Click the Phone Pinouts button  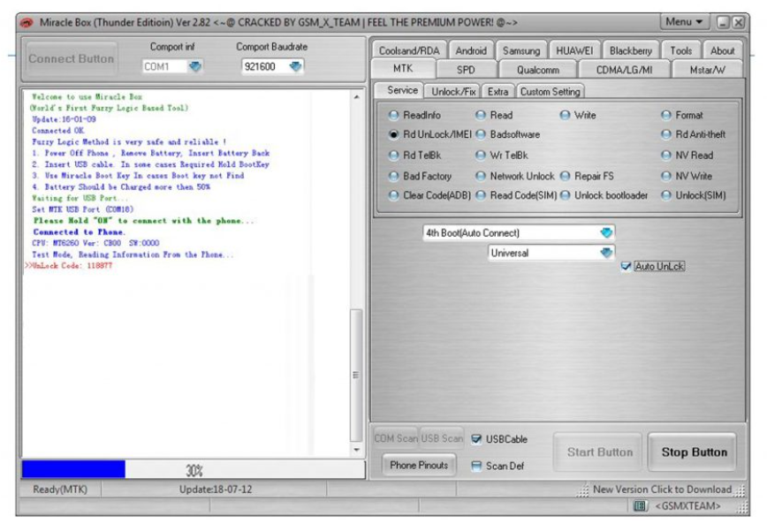click(x=417, y=466)
